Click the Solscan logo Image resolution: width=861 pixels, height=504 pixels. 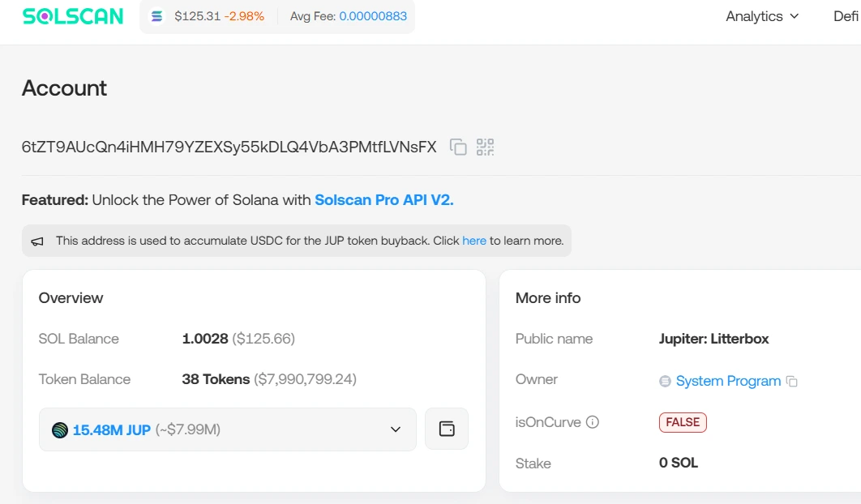72,16
